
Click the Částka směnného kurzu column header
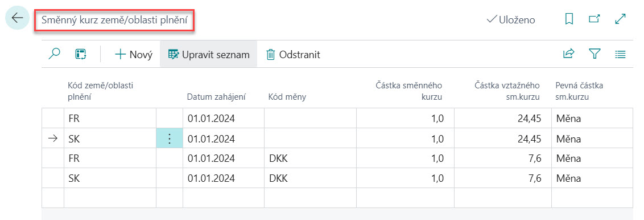409,91
